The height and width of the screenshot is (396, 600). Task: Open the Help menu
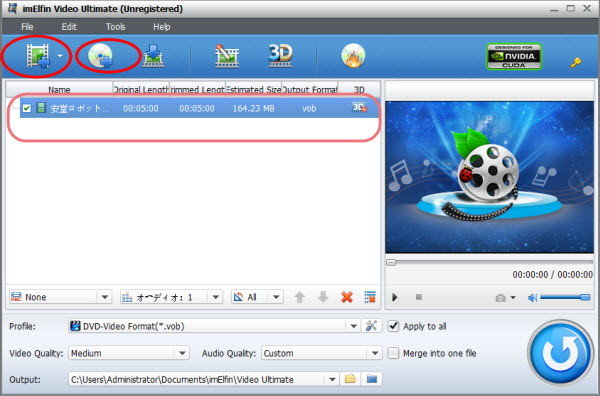161,27
